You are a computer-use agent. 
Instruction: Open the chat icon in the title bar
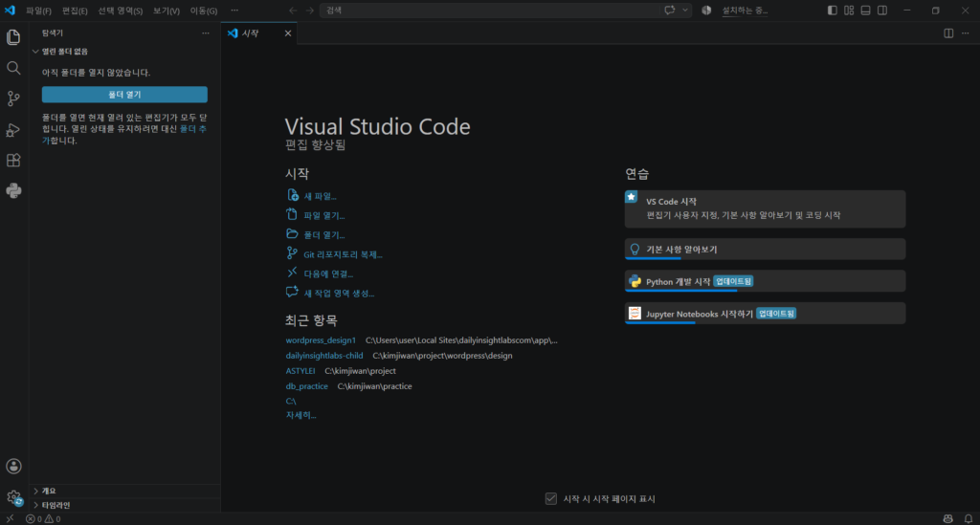pyautogui.click(x=669, y=11)
